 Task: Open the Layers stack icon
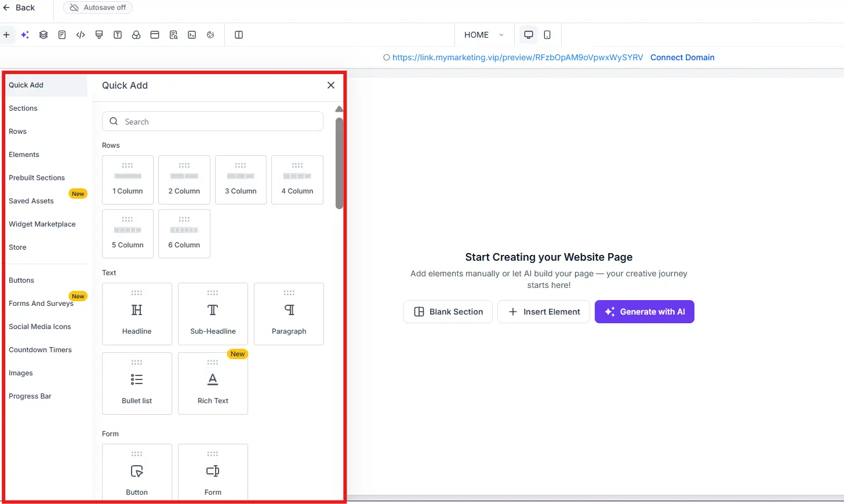43,35
